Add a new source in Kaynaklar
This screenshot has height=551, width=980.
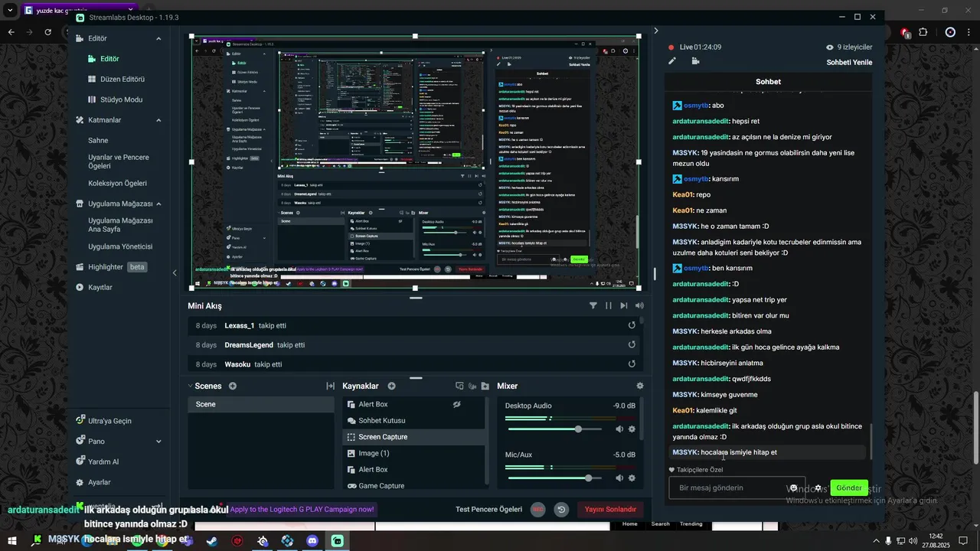(391, 386)
